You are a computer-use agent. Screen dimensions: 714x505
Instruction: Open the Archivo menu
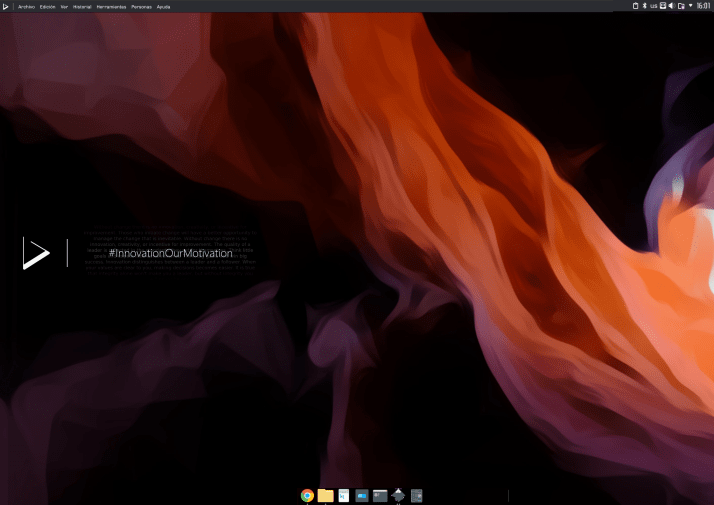[26, 6]
